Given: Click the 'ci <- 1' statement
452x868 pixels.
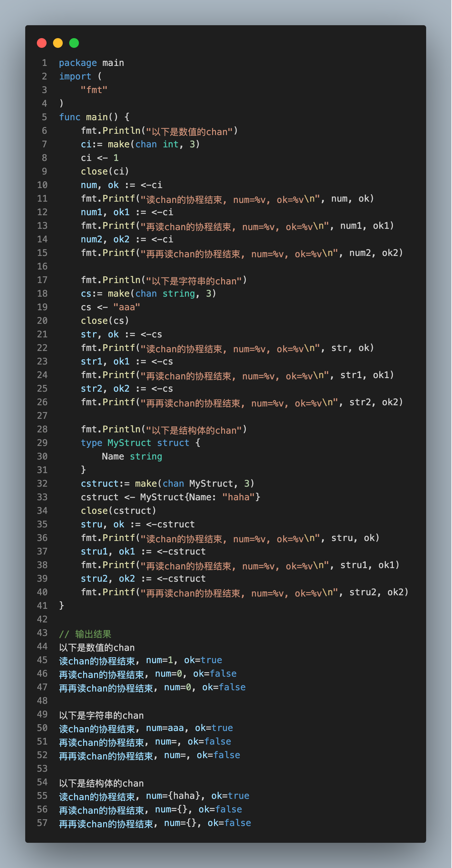Looking at the screenshot, I should pyautogui.click(x=100, y=158).
